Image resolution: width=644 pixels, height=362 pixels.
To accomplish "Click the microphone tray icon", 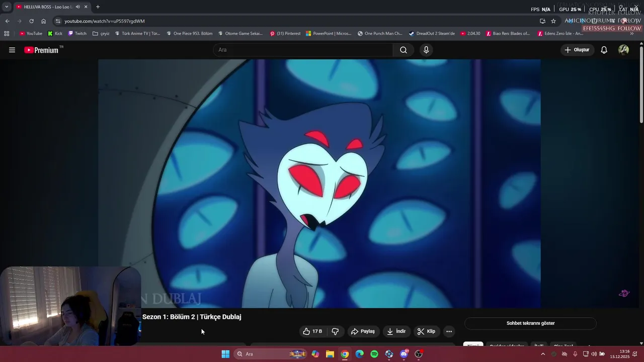I will tap(575, 354).
